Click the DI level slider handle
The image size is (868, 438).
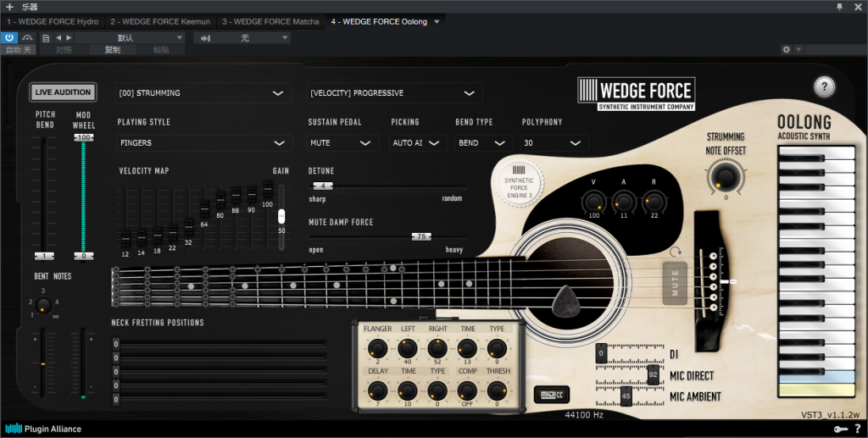point(601,352)
